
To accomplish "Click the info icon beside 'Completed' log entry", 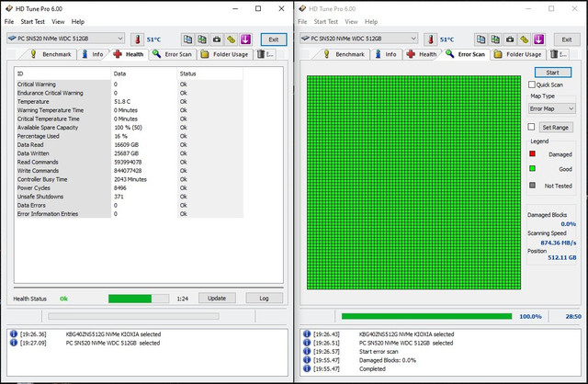I will (x=307, y=368).
